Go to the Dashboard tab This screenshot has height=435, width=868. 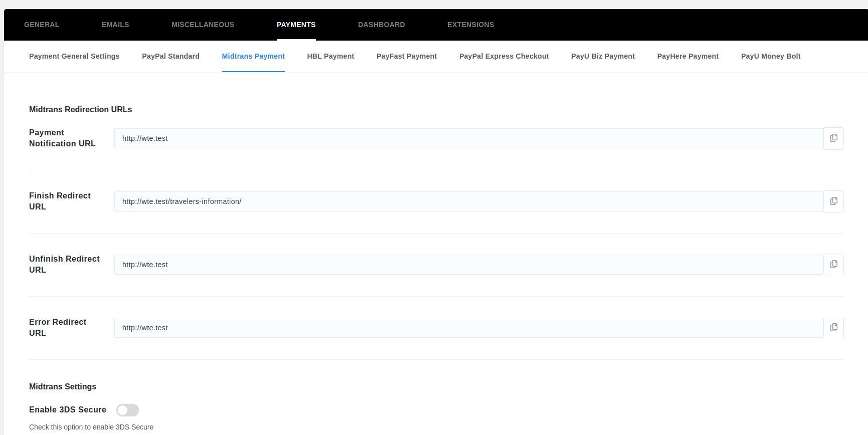(381, 25)
